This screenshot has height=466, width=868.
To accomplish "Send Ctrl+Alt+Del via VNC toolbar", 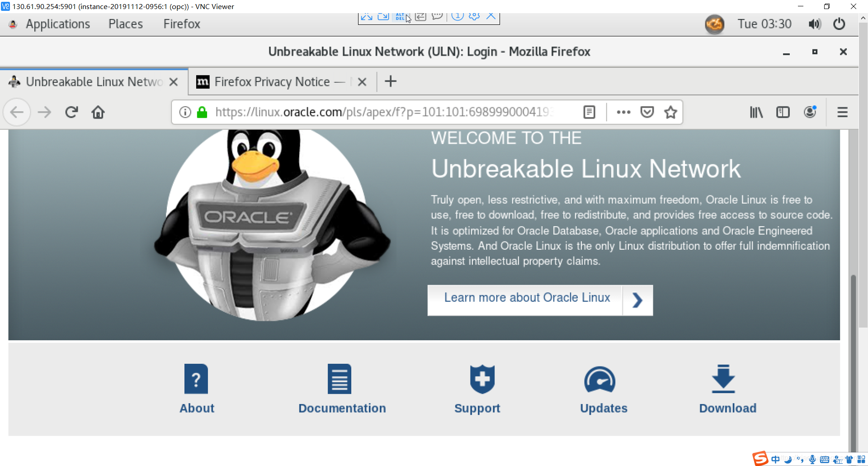I will click(401, 17).
